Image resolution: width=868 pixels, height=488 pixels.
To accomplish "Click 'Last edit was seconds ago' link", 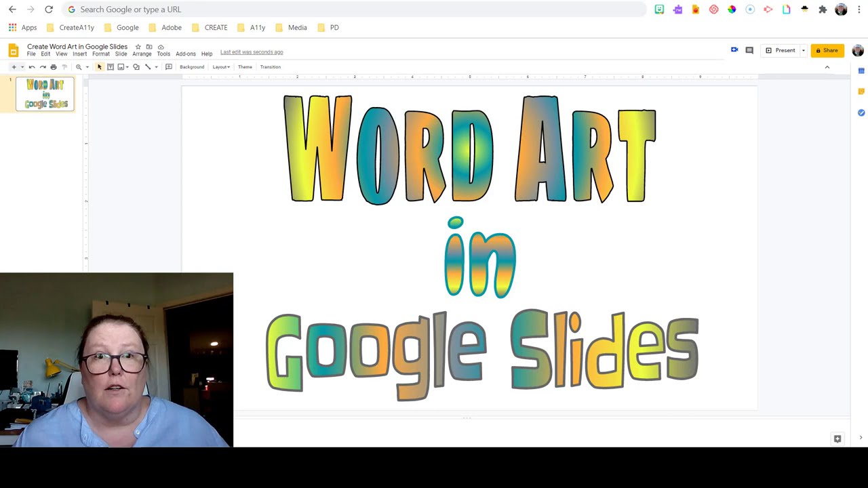I will coord(252,52).
